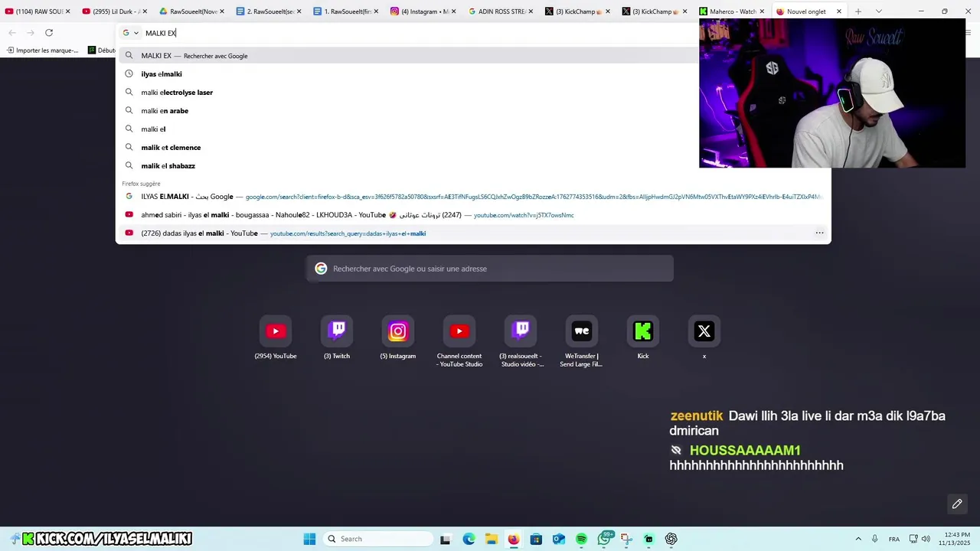Open the YouTube shortcut tile

click(276, 331)
